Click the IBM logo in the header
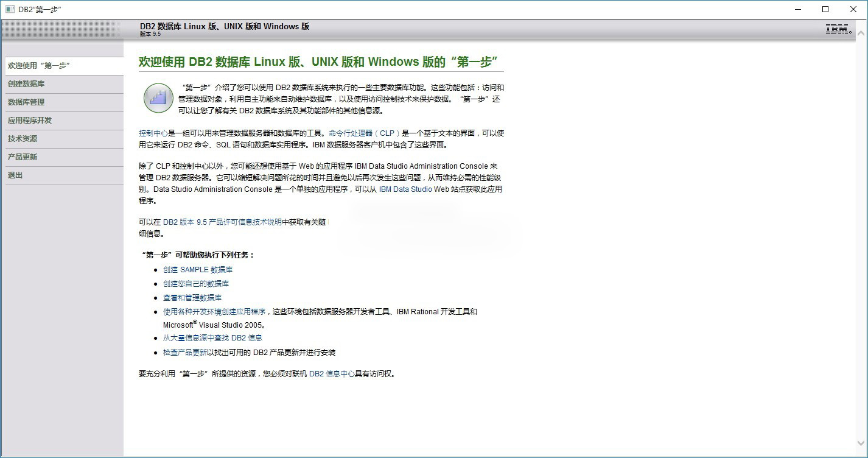Viewport: 868px width, 458px height. click(838, 29)
